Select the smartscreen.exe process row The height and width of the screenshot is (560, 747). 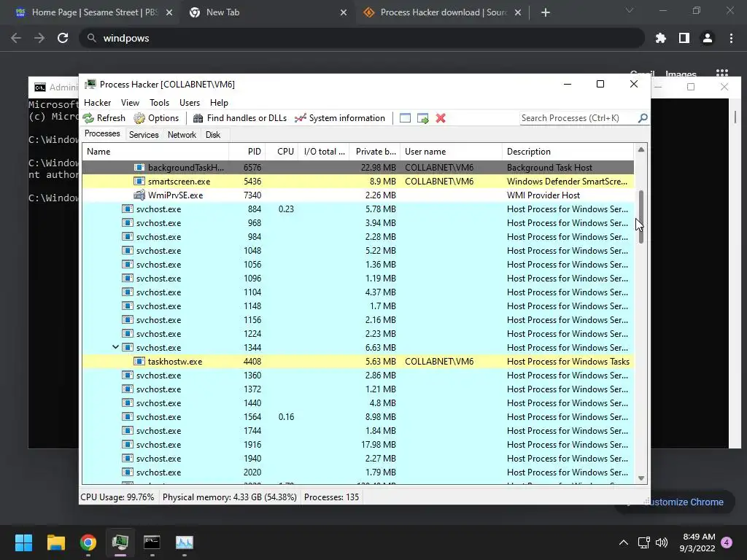(x=357, y=182)
